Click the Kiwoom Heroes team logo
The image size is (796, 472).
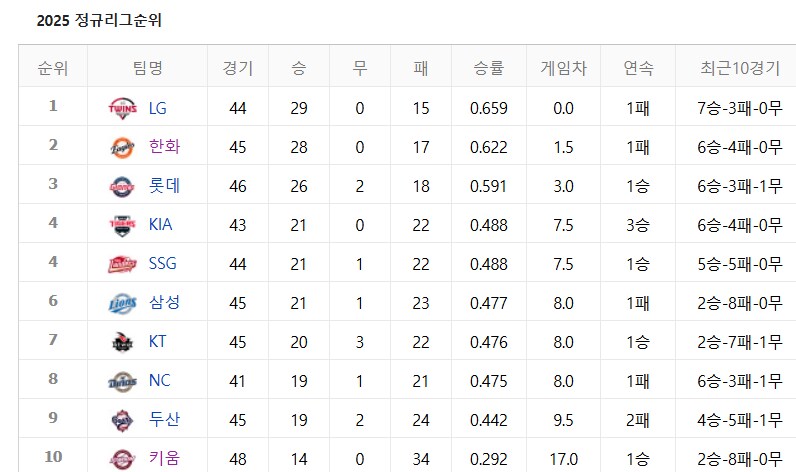tap(122, 459)
